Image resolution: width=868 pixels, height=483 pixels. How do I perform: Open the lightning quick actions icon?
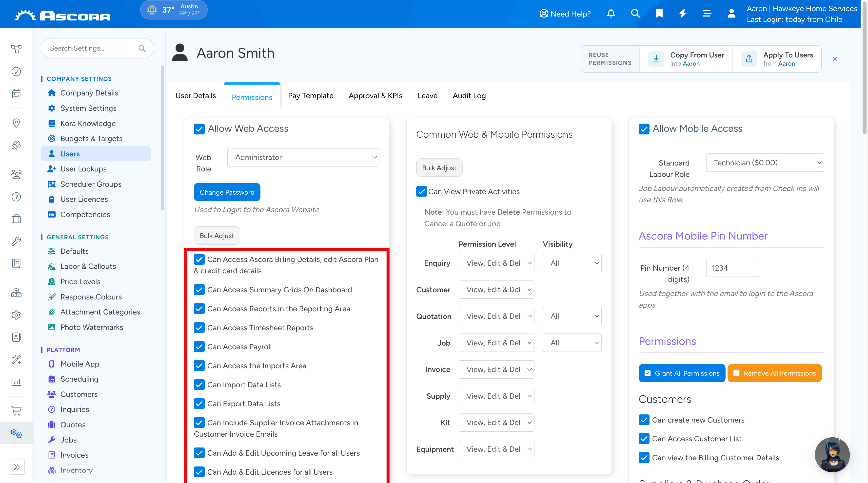pyautogui.click(x=683, y=14)
